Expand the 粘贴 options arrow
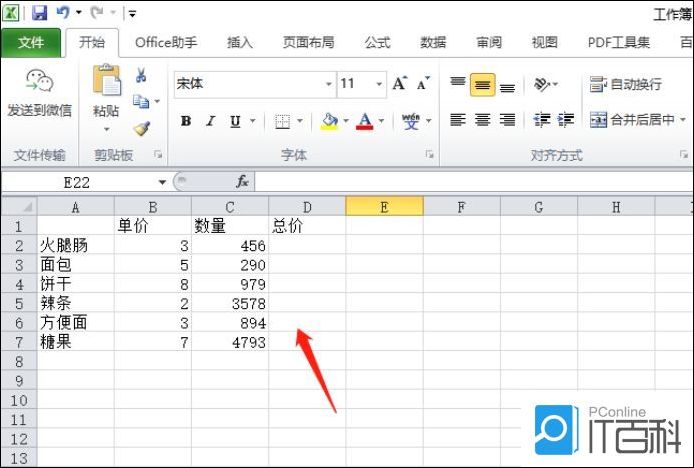Viewport: 694px width, 468px height. tap(106, 129)
